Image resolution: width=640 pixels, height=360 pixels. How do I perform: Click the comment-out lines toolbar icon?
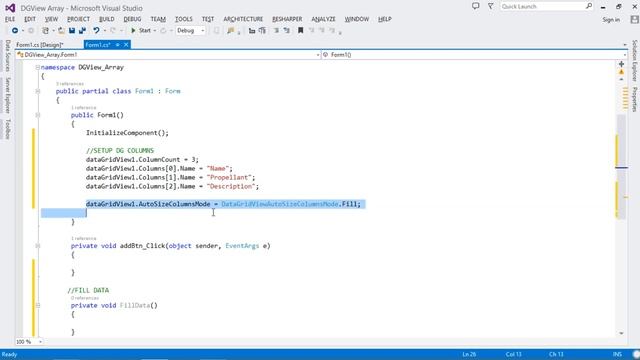pyautogui.click(x=252, y=31)
